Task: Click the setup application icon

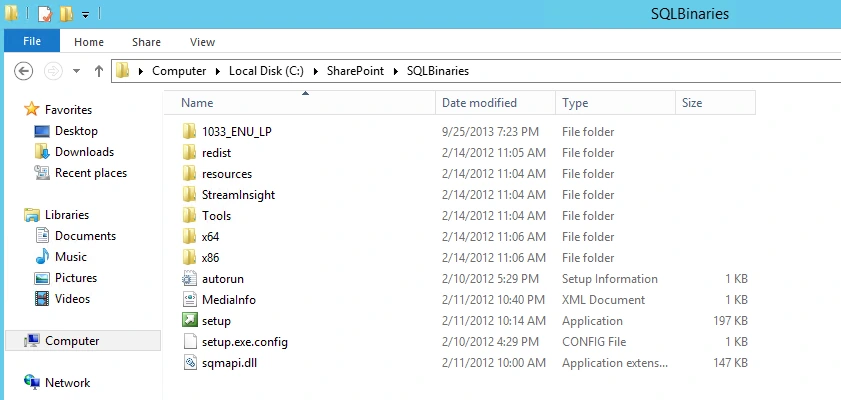Action: (x=190, y=320)
